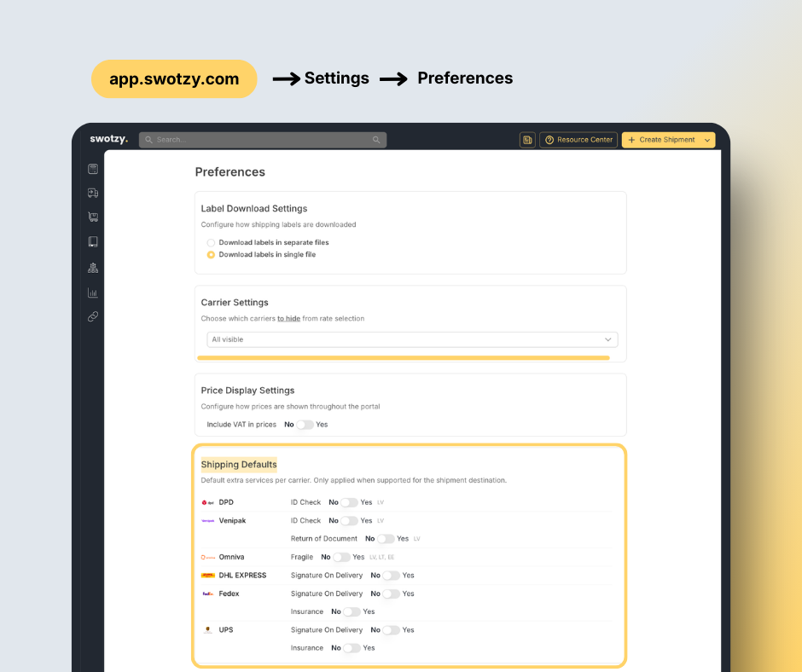Toggle Include VAT in prices switch
Screen dimensions: 802x672
point(305,425)
